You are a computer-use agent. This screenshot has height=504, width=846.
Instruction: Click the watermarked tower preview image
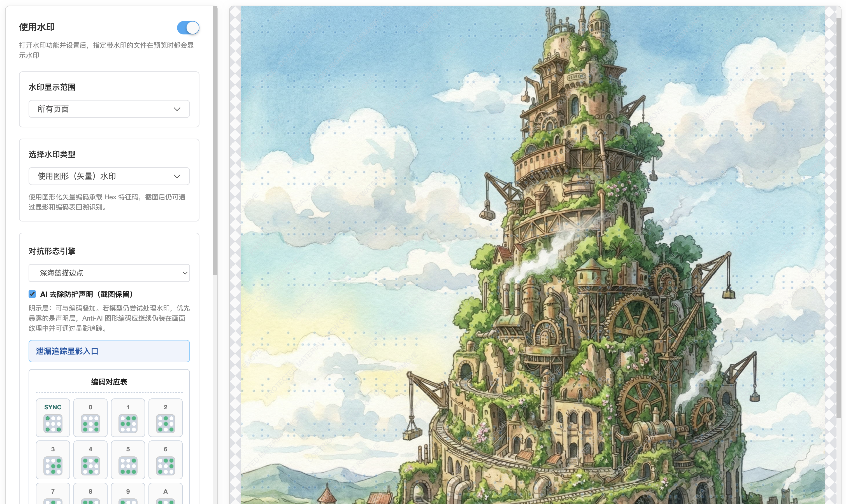(x=533, y=255)
